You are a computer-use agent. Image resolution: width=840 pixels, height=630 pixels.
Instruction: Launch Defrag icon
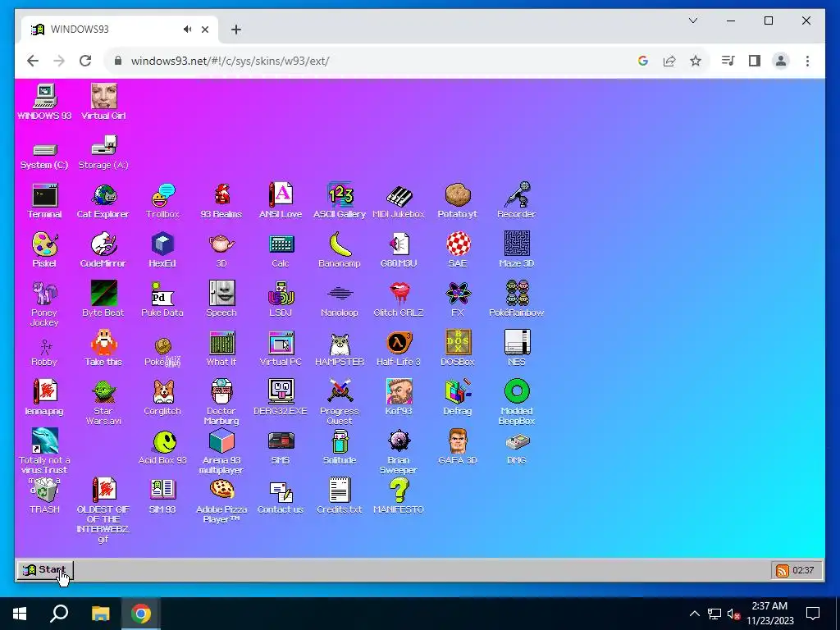[458, 391]
